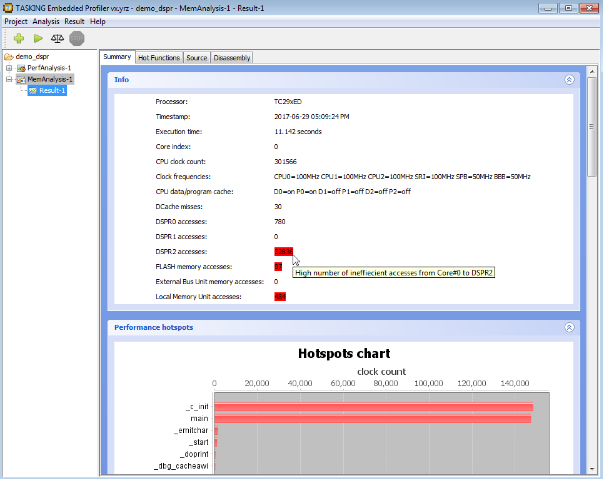
Task: Click the Performance hotspots header title
Action: 153,327
